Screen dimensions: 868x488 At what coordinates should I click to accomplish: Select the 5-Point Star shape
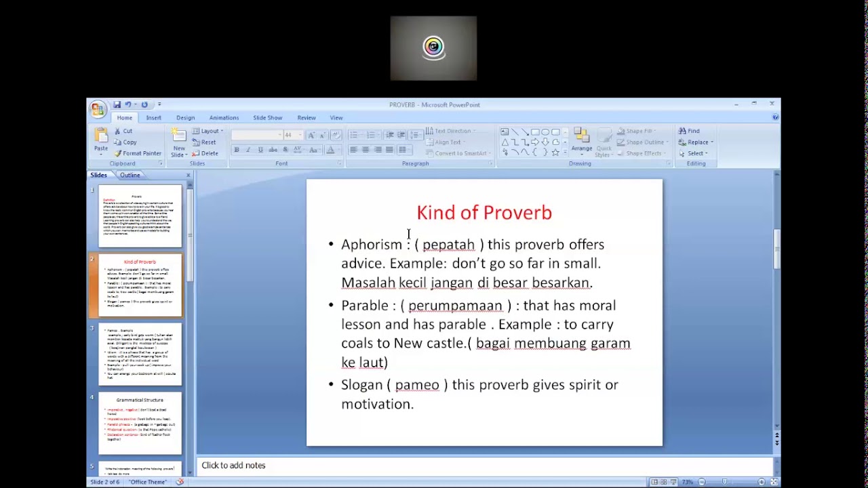click(x=555, y=152)
